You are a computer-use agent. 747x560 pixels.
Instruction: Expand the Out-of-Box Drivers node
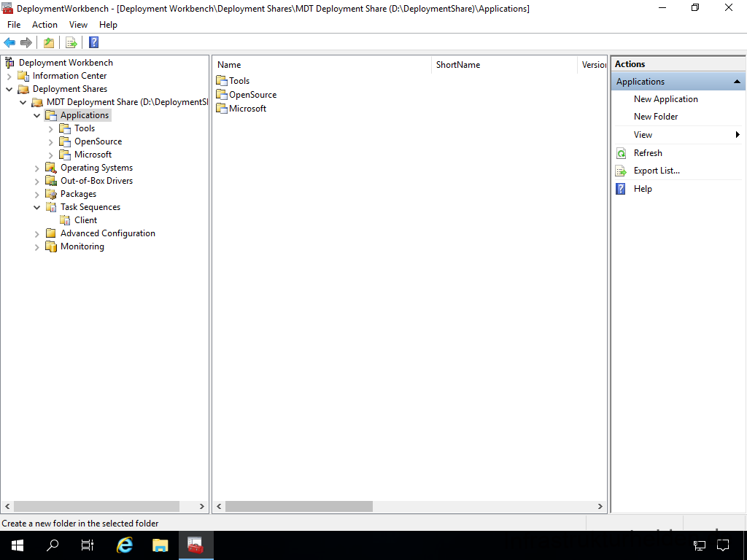pyautogui.click(x=36, y=181)
